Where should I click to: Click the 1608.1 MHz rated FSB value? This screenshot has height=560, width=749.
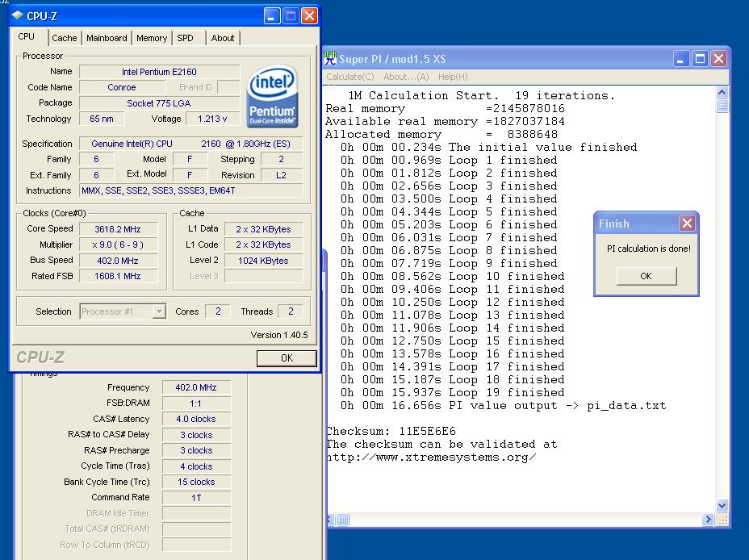118,277
